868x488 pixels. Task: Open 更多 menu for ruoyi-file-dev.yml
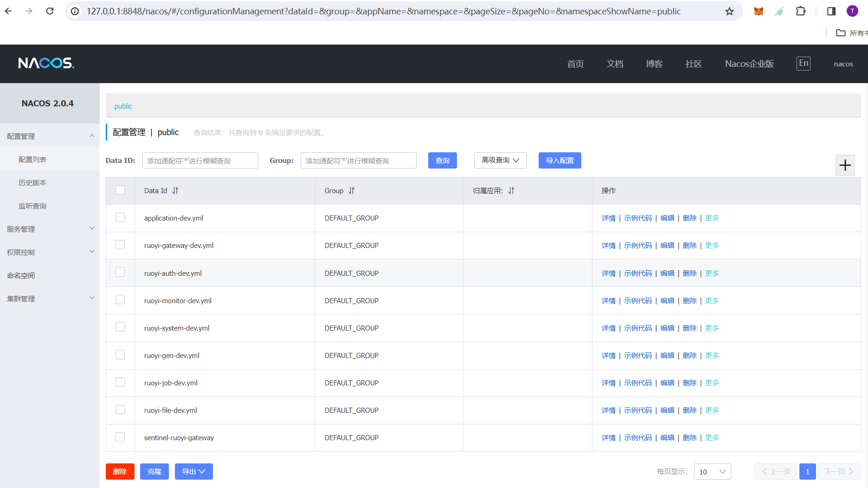point(712,410)
